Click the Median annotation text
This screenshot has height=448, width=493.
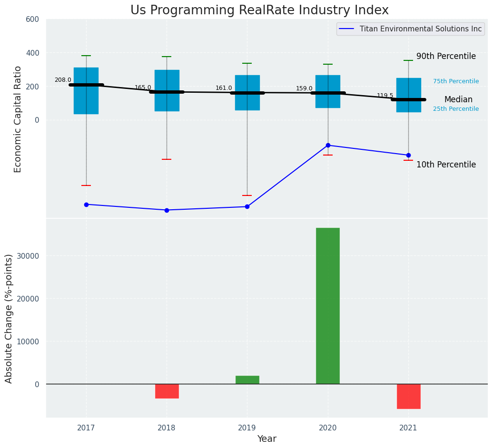click(458, 99)
